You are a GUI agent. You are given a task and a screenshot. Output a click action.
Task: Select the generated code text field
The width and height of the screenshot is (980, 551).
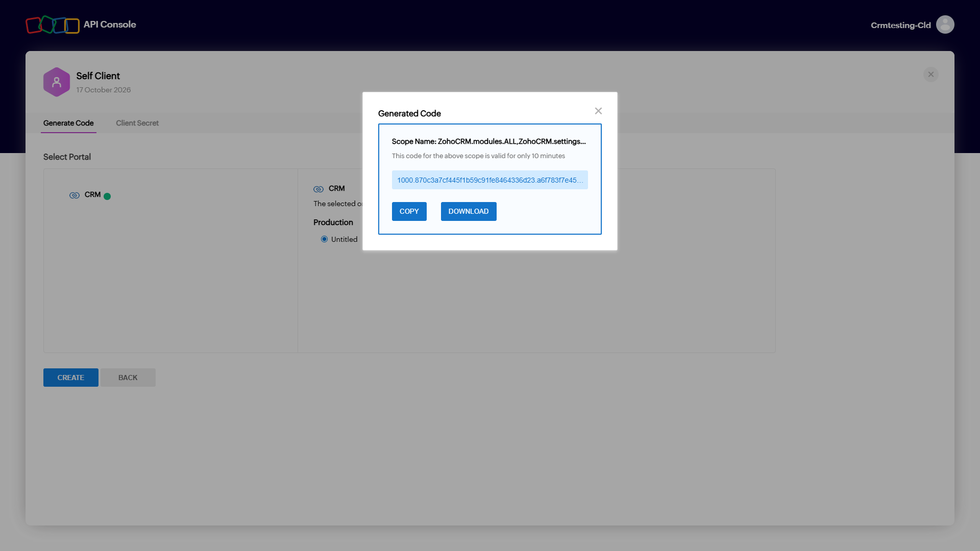click(490, 180)
